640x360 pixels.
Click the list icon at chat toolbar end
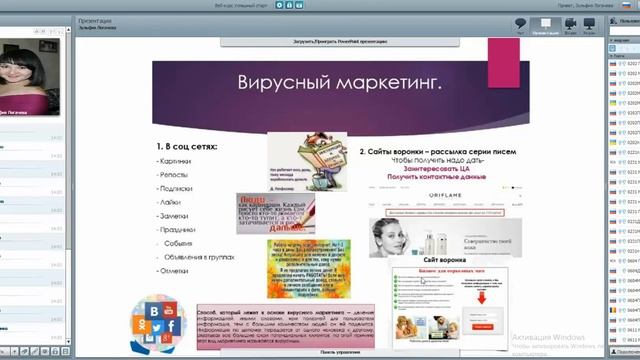65,351
